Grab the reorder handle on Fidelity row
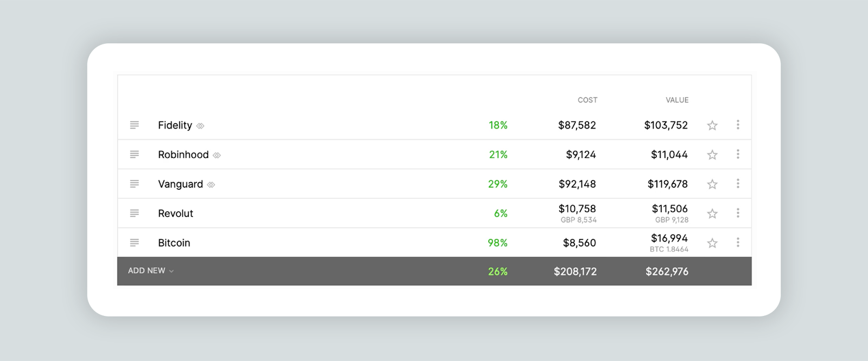 click(135, 125)
